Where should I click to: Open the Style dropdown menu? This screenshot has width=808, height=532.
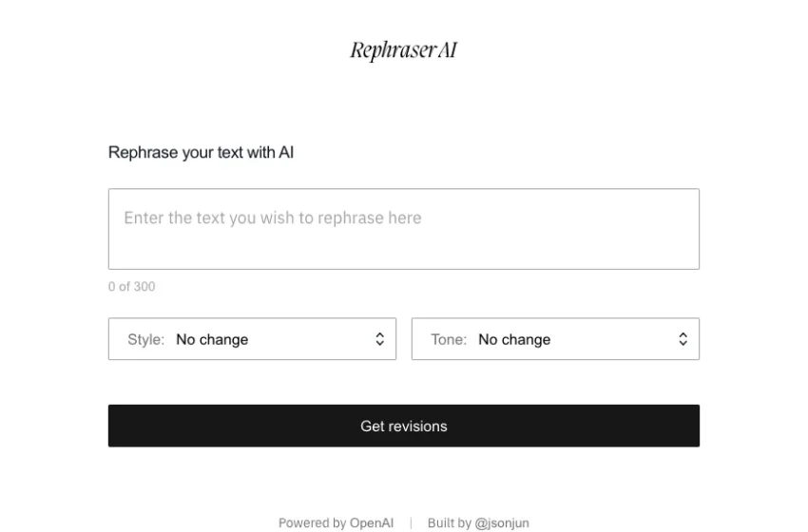tap(252, 339)
